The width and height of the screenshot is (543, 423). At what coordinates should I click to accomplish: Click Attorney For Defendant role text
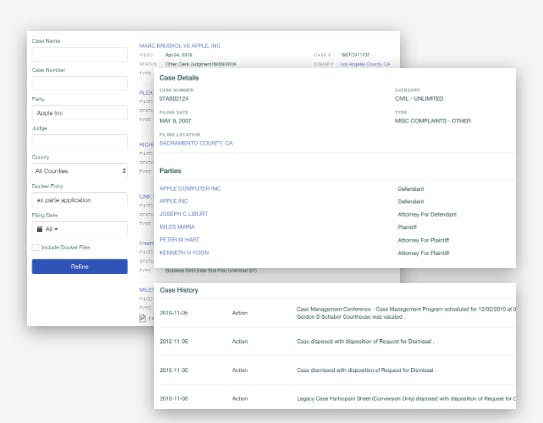(x=427, y=214)
